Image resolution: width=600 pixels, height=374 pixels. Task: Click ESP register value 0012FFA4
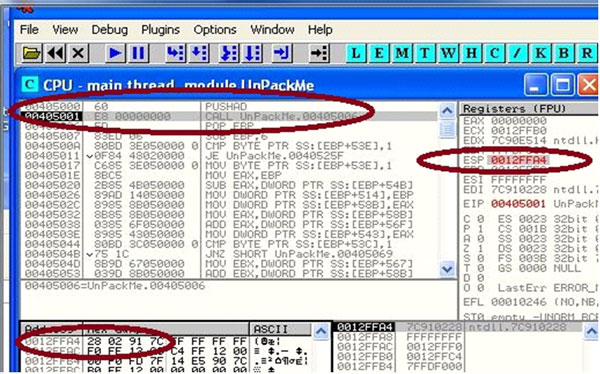[x=519, y=160]
